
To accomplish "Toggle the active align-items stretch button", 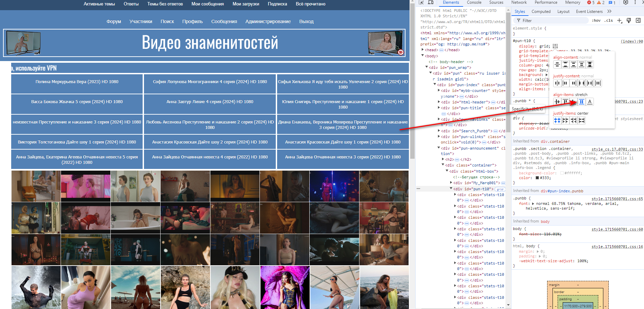I will pyautogui.click(x=582, y=102).
